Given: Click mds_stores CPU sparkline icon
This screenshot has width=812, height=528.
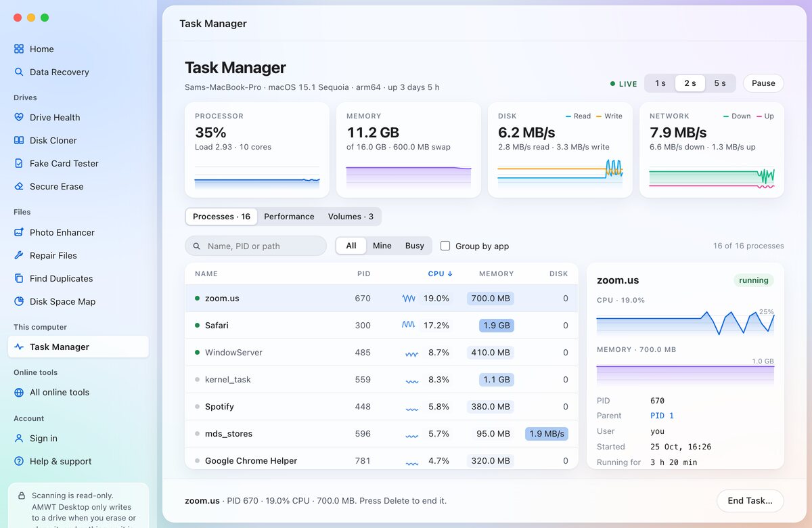Looking at the screenshot, I should [411, 435].
